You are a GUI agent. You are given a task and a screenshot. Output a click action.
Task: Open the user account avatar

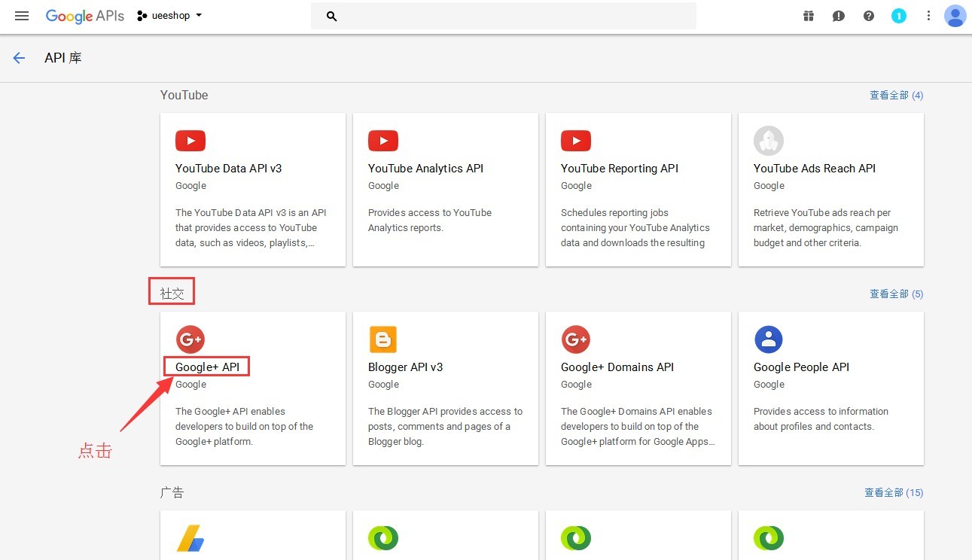coord(955,16)
